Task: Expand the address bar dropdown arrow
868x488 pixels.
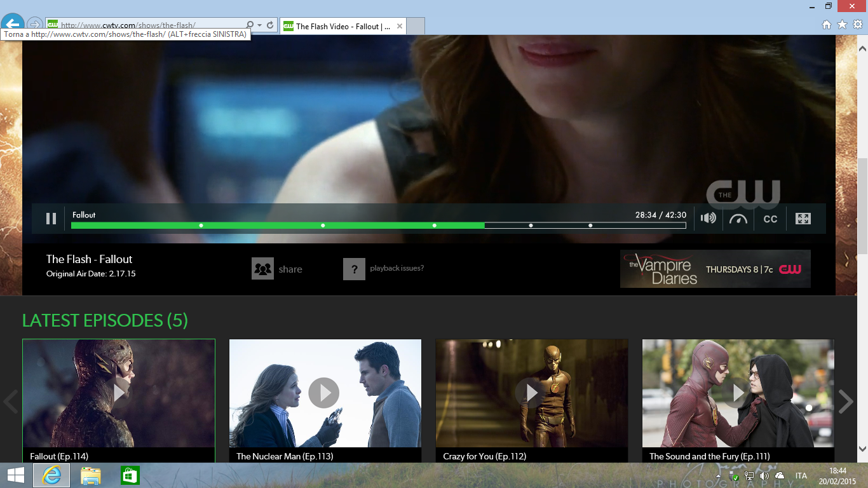Action: pyautogui.click(x=259, y=25)
